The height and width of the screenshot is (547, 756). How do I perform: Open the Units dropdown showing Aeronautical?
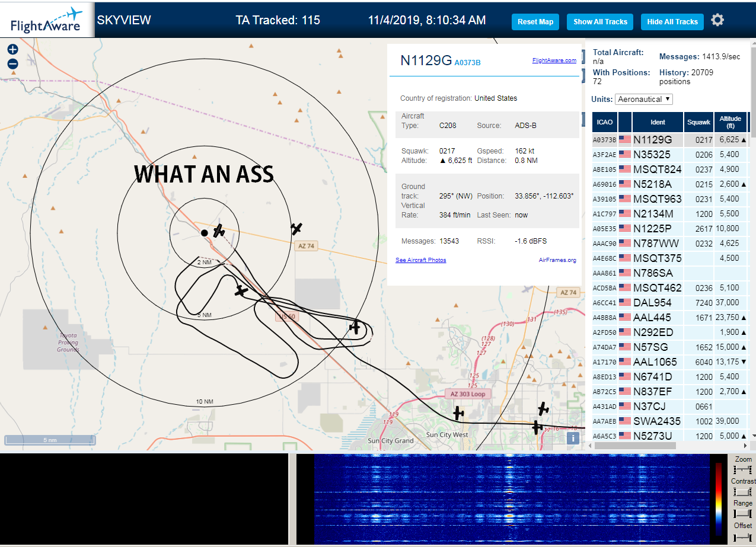644,99
